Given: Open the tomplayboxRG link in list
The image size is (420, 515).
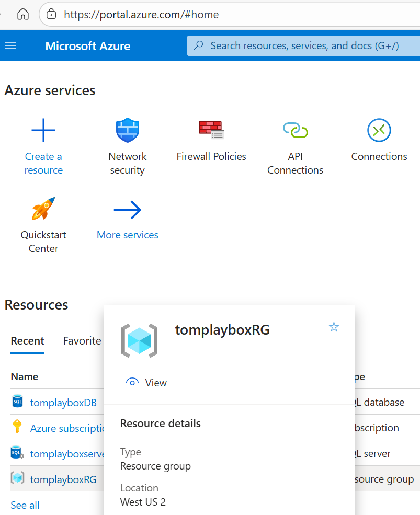Looking at the screenshot, I should pyautogui.click(x=63, y=479).
